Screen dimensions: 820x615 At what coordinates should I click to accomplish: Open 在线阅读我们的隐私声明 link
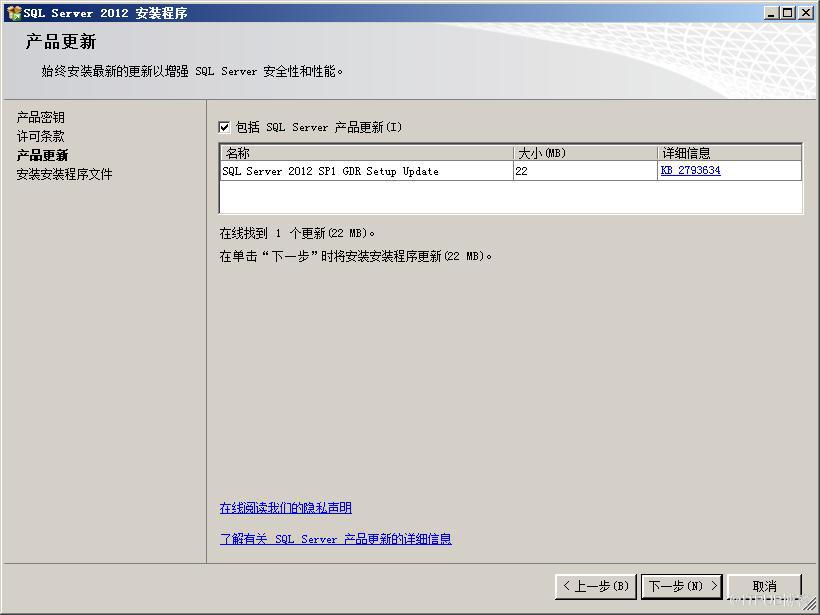[286, 508]
